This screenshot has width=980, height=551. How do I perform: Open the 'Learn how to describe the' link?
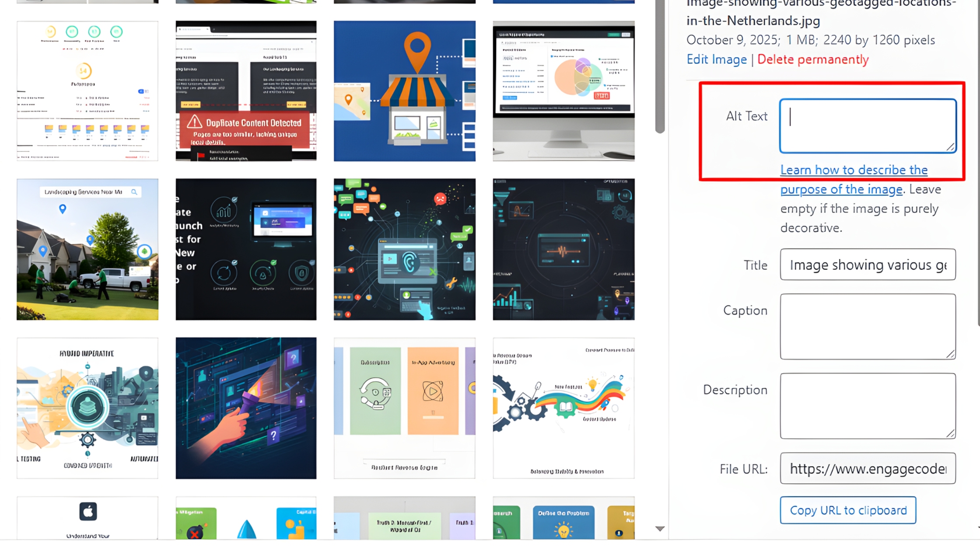853,170
